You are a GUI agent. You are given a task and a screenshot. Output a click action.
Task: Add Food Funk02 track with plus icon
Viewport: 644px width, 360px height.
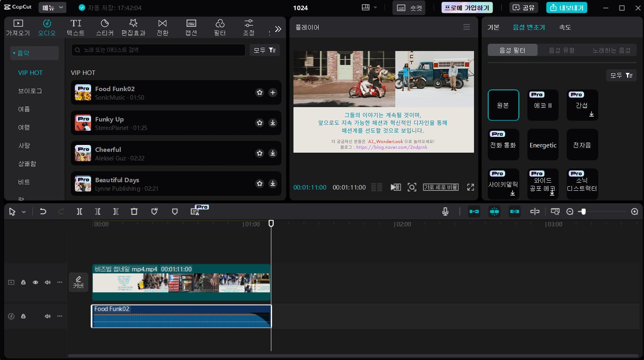tap(273, 92)
